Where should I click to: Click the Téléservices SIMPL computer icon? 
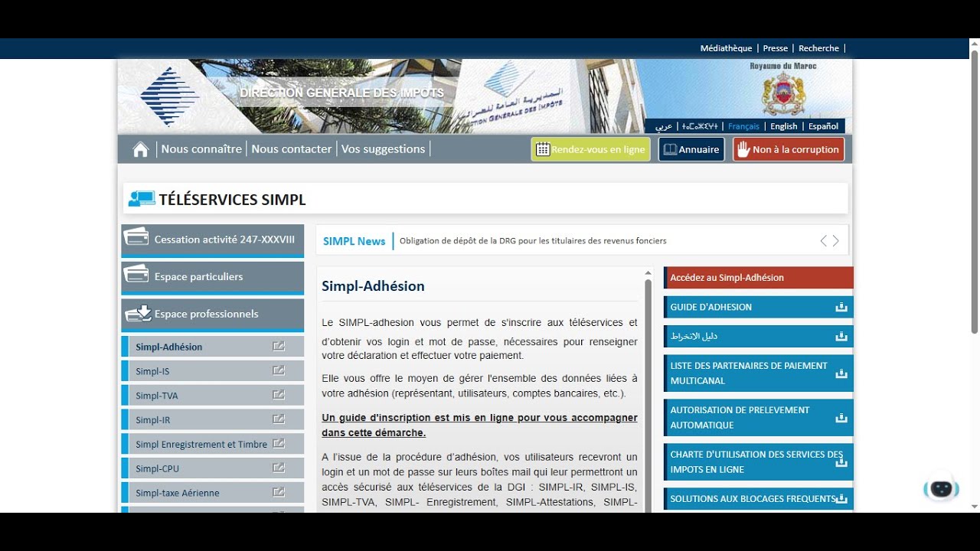point(142,199)
